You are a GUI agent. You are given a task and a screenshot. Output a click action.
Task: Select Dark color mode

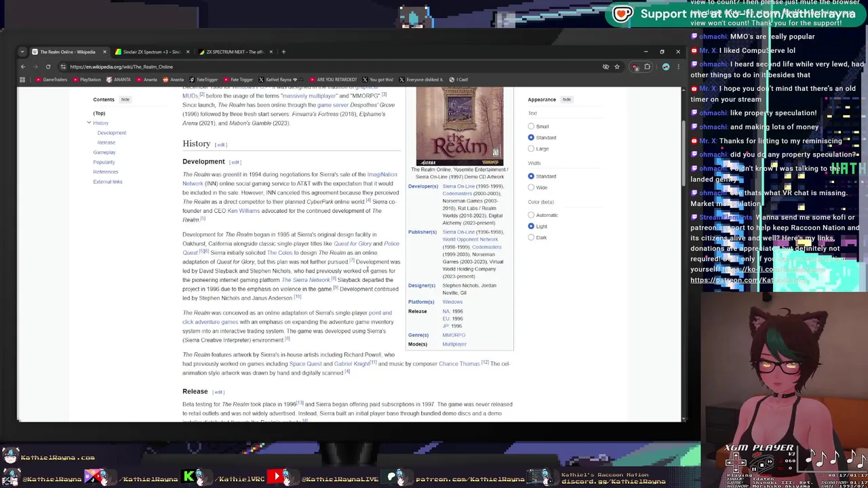pos(531,237)
